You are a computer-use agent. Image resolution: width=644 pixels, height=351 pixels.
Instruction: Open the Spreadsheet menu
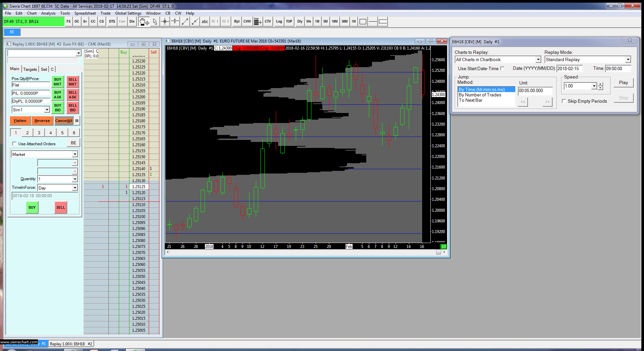[x=85, y=13]
